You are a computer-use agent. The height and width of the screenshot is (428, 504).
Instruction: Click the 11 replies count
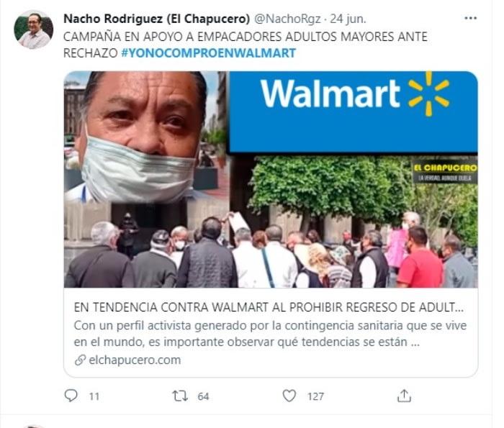pyautogui.click(x=94, y=396)
